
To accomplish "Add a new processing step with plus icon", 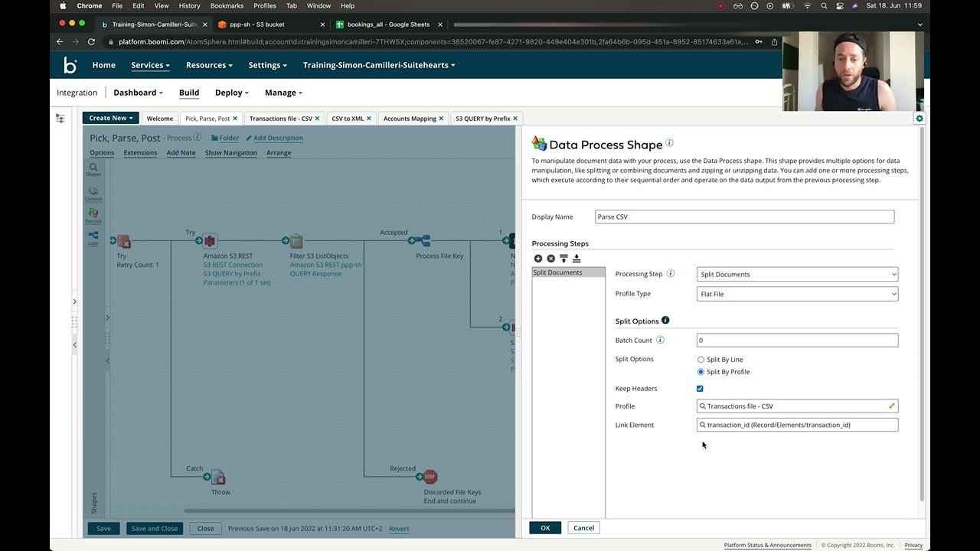I will coord(538,259).
